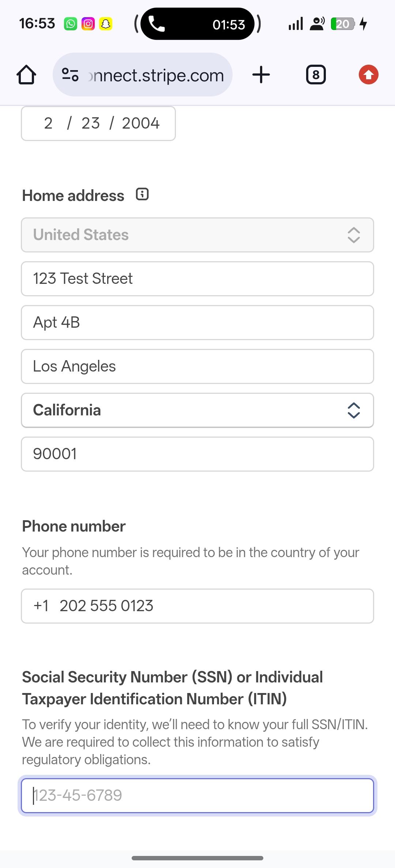Focus the SSN or ITIN input field
The image size is (395, 868).
(197, 796)
